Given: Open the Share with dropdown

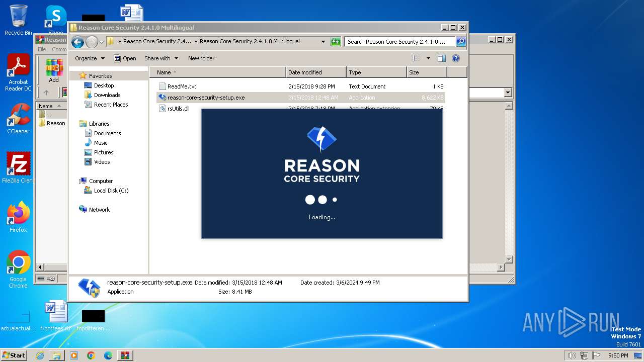Looking at the screenshot, I should point(161,58).
